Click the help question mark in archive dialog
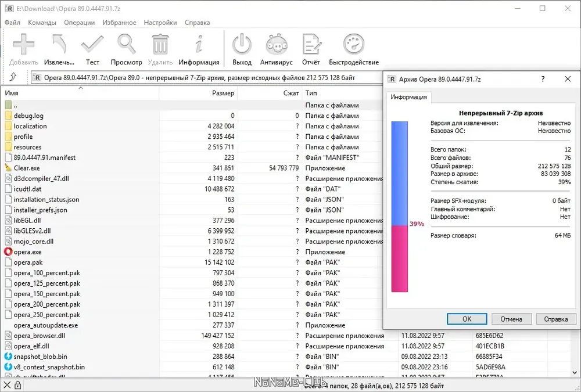Screen dimensions: 581x392 click(543, 79)
